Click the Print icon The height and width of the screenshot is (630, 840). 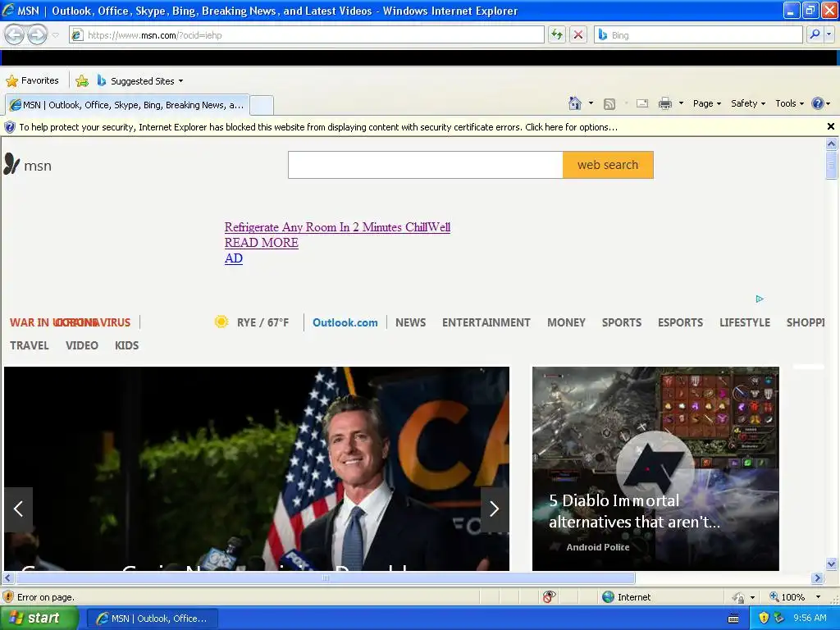[x=664, y=103]
